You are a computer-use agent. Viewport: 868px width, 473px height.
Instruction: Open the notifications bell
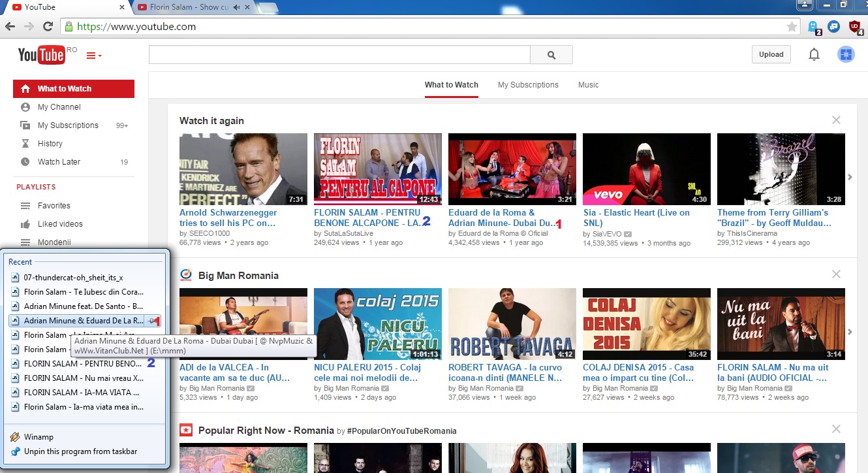click(x=814, y=54)
